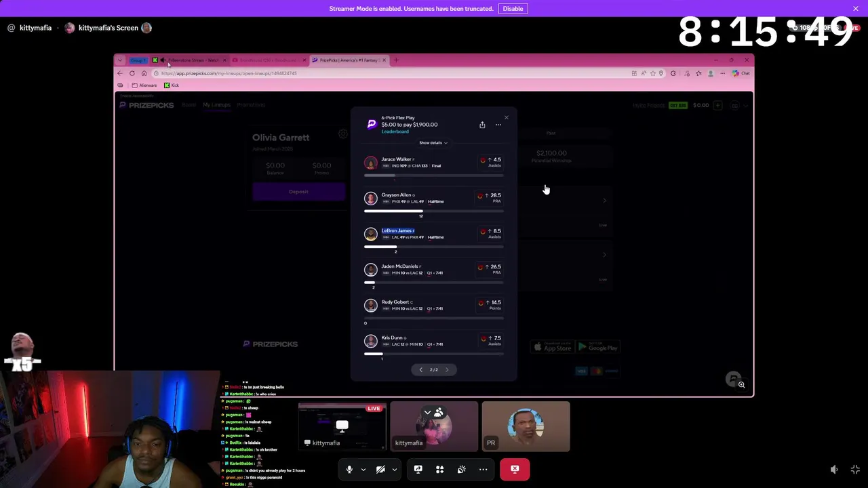Click LeBron James's 8.5 Assists projection
Viewport: 868px width, 488px height.
pyautogui.click(x=490, y=233)
